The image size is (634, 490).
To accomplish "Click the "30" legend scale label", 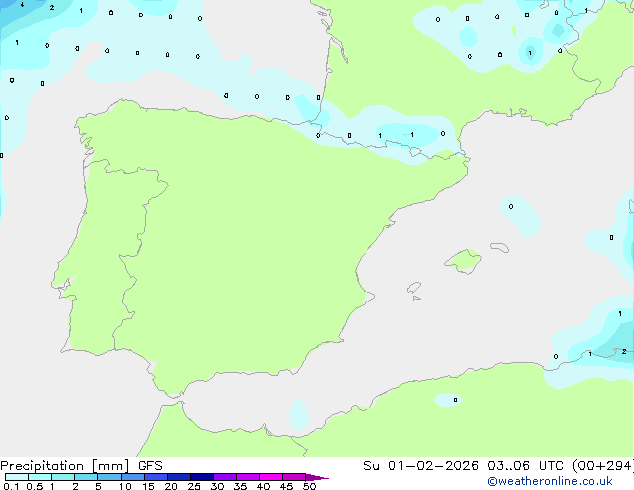I will 218,486.
